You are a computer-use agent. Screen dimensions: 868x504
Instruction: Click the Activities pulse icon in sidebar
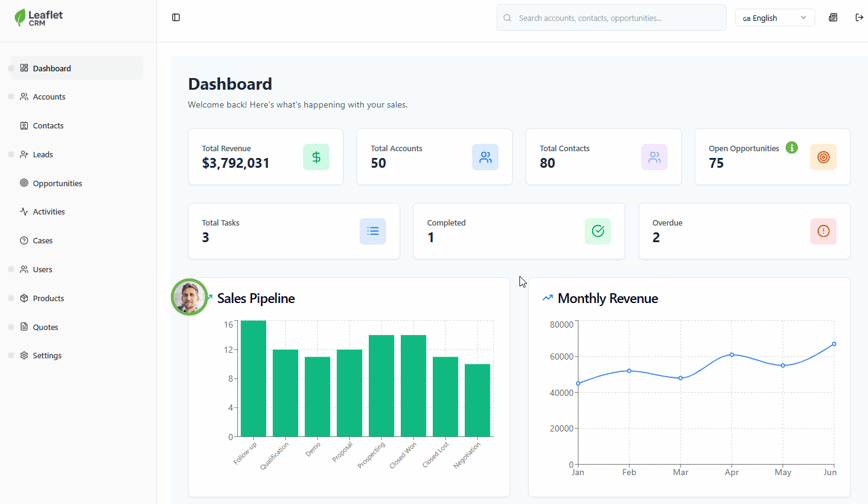click(x=24, y=211)
